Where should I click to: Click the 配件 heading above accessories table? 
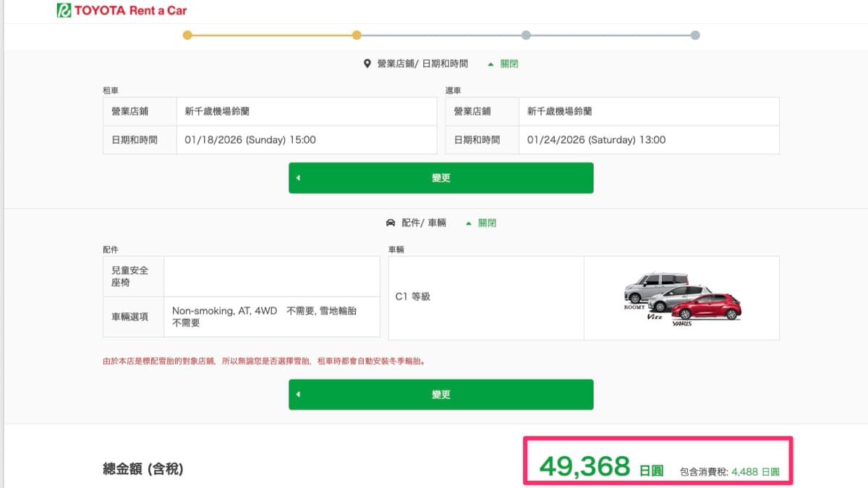pyautogui.click(x=111, y=249)
